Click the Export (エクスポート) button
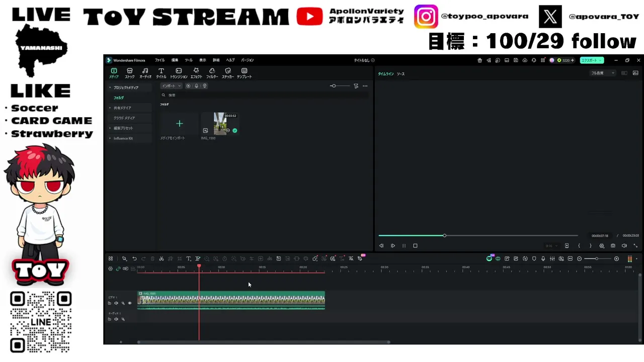The image size is (644, 362). pos(592,60)
